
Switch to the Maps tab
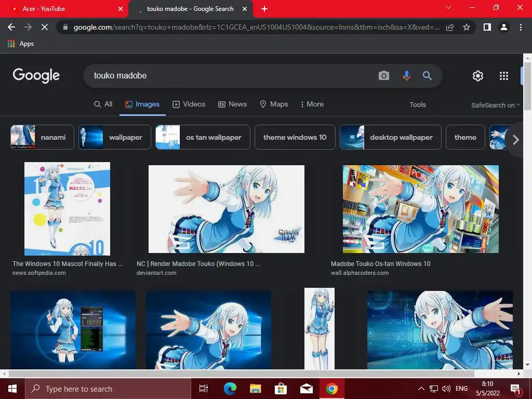pyautogui.click(x=274, y=104)
